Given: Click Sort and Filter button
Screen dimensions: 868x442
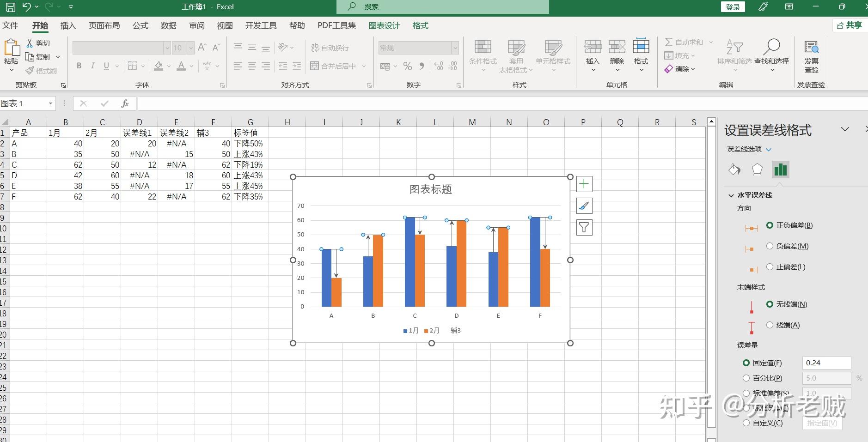Looking at the screenshot, I should [734, 56].
